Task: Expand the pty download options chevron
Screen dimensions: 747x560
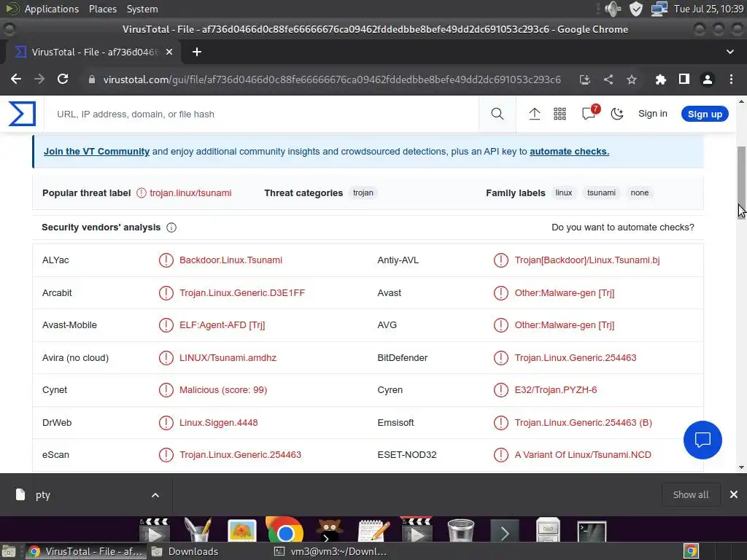Action: coord(155,495)
